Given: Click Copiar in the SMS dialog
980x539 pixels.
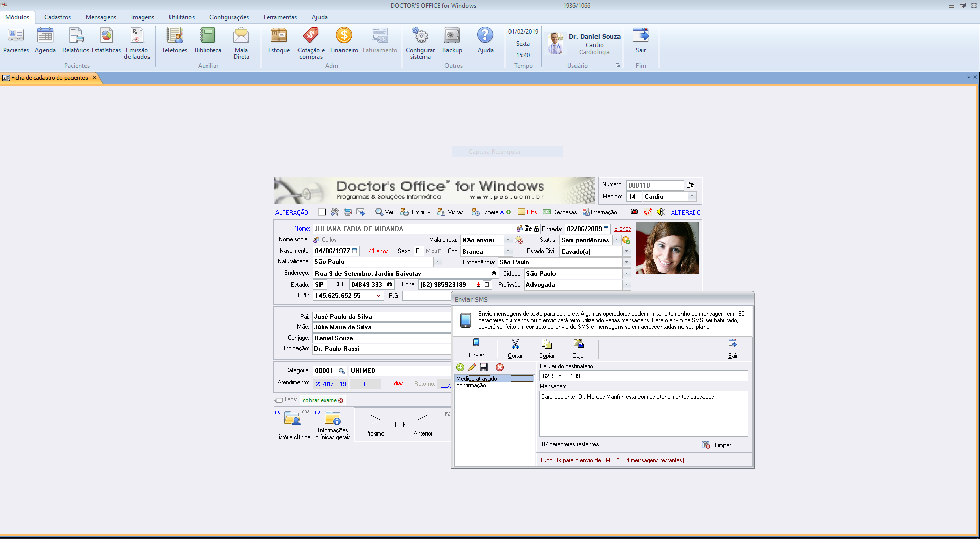Looking at the screenshot, I should click(x=547, y=348).
